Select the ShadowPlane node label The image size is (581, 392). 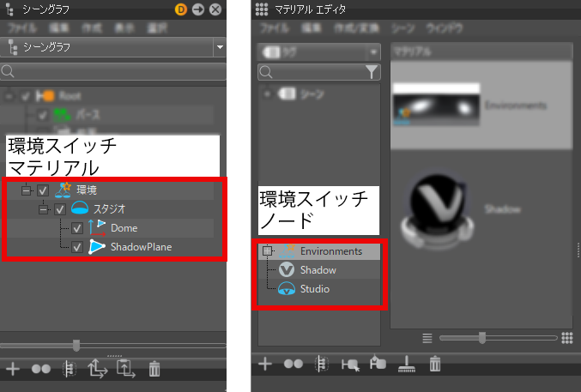coord(141,247)
